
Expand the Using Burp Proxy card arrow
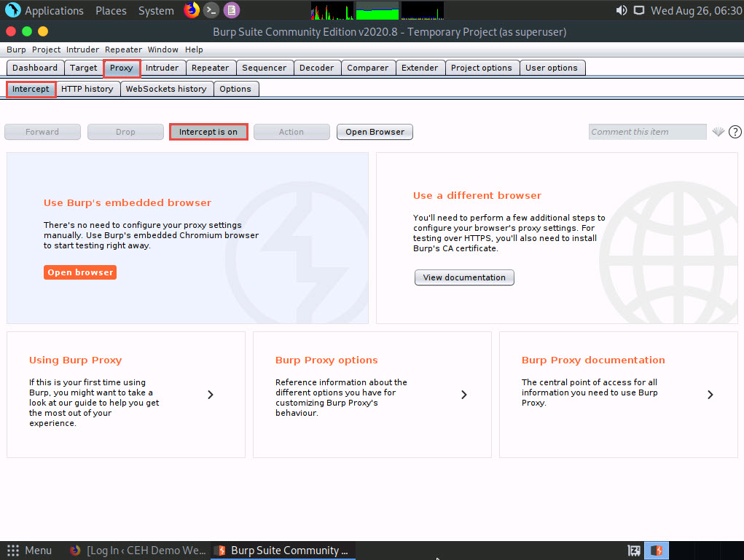click(x=211, y=395)
